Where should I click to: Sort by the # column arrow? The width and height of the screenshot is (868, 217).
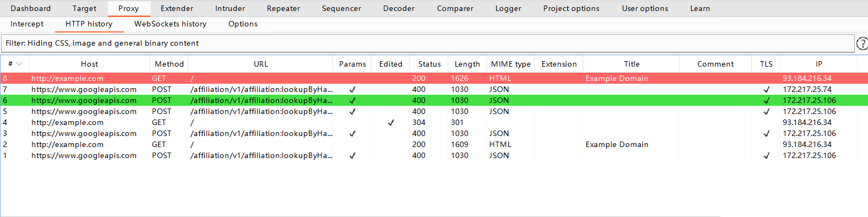tap(19, 64)
